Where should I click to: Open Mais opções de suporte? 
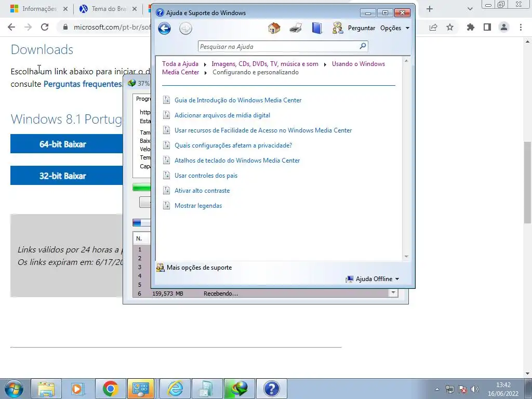pyautogui.click(x=194, y=268)
